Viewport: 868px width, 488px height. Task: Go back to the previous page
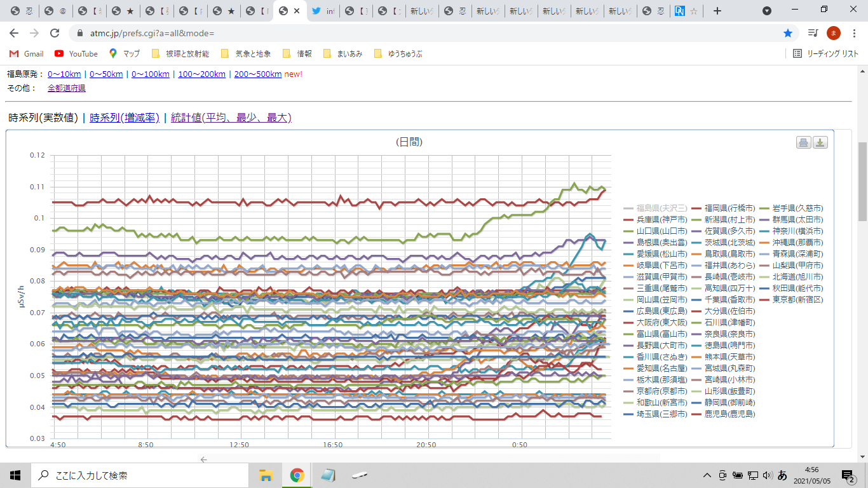click(14, 33)
